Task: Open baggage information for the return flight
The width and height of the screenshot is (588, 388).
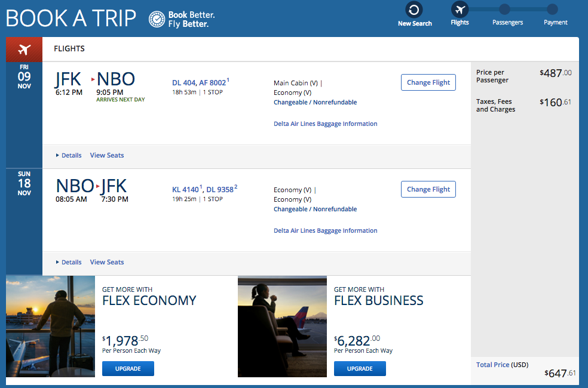Action: click(325, 231)
